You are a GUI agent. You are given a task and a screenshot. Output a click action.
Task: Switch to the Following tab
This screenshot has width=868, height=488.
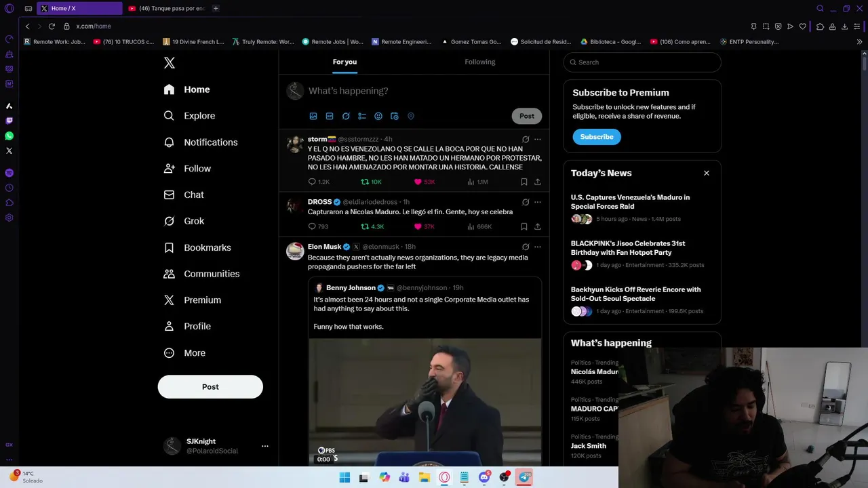click(480, 62)
